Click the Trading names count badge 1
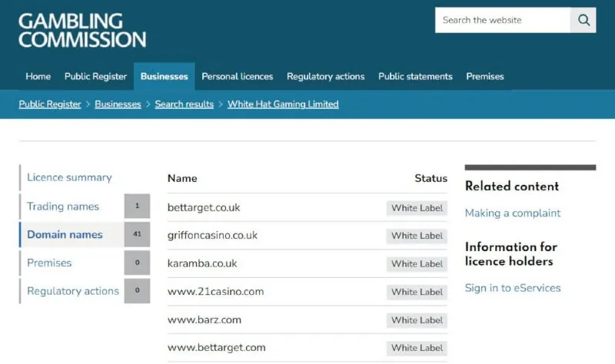Screen dimensions: 615x364 (137, 206)
